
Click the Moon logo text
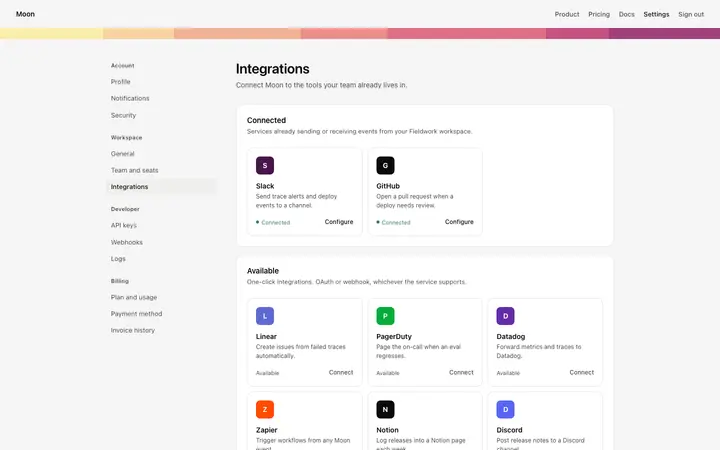pyautogui.click(x=25, y=14)
